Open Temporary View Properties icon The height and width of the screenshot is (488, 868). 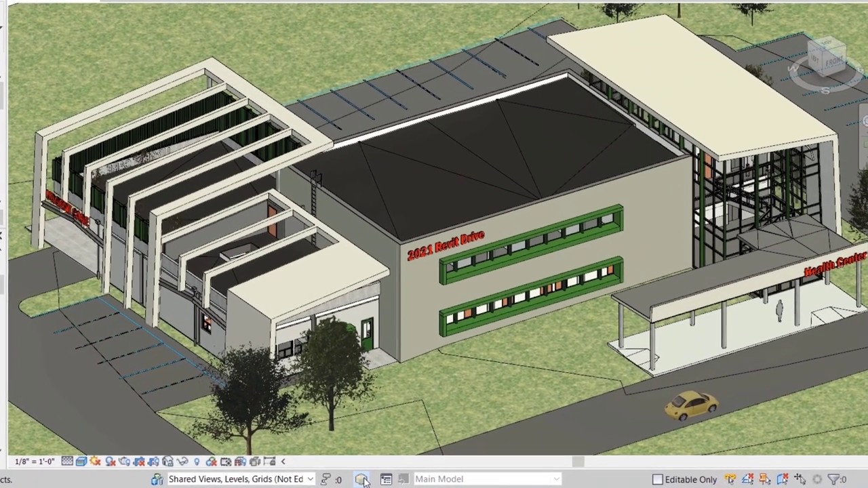click(226, 462)
